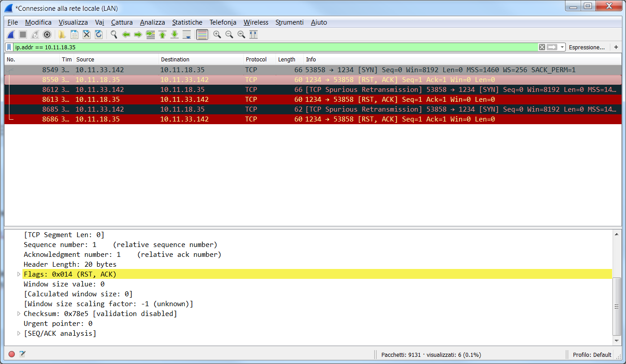
Task: Select packet 8613 row
Action: tap(313, 100)
